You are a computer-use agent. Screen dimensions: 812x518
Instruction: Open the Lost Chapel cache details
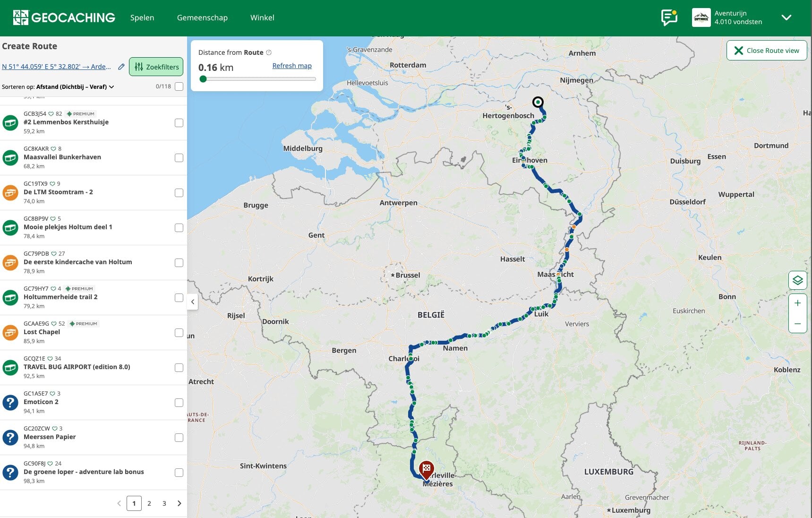point(42,332)
